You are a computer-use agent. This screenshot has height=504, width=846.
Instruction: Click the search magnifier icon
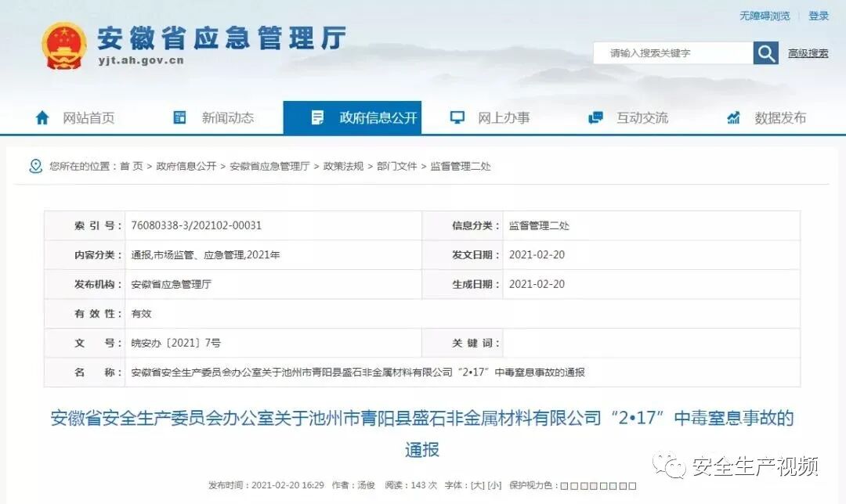pos(765,53)
